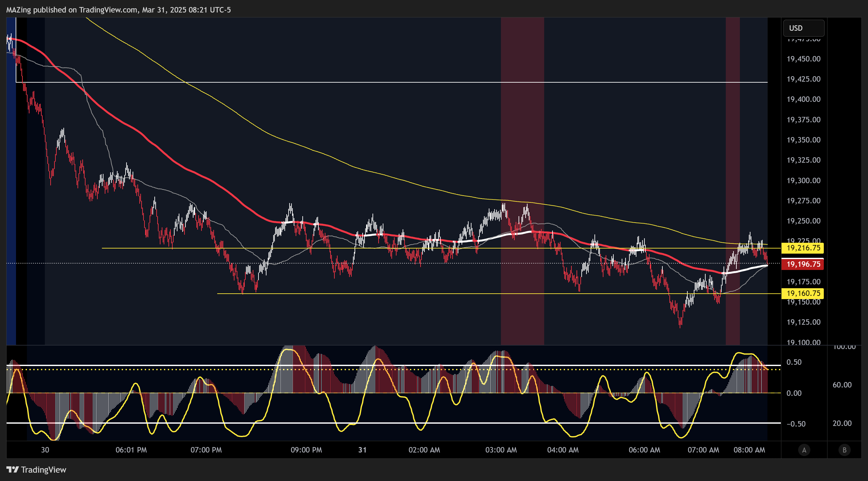Click the 19,275.00 price axis label

803,201
